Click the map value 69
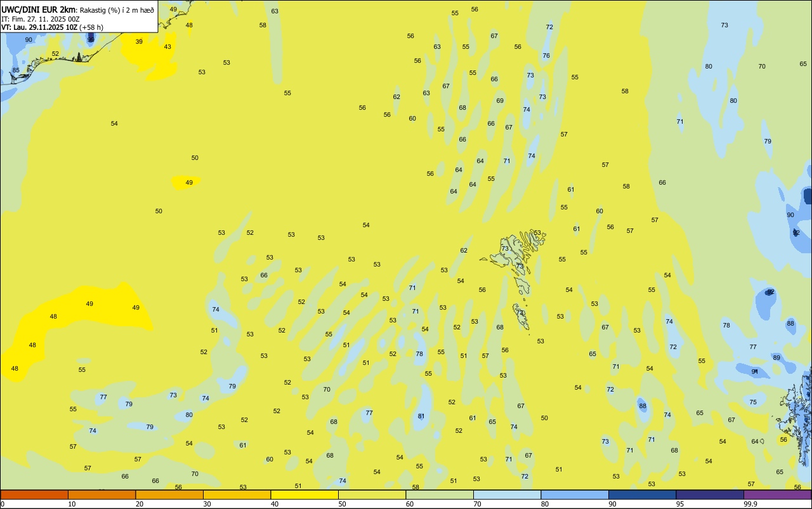 pyautogui.click(x=500, y=101)
